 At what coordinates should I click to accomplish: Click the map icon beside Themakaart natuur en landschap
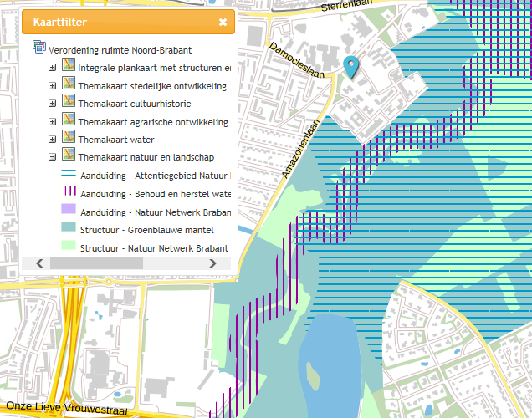(x=69, y=156)
